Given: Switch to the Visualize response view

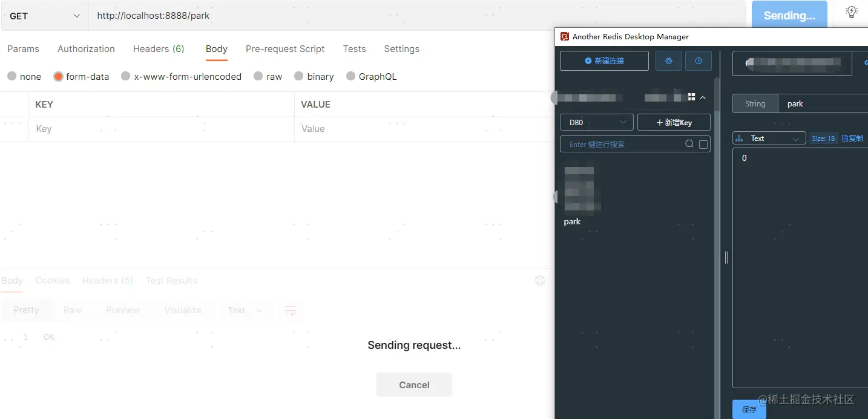Looking at the screenshot, I should tap(183, 310).
